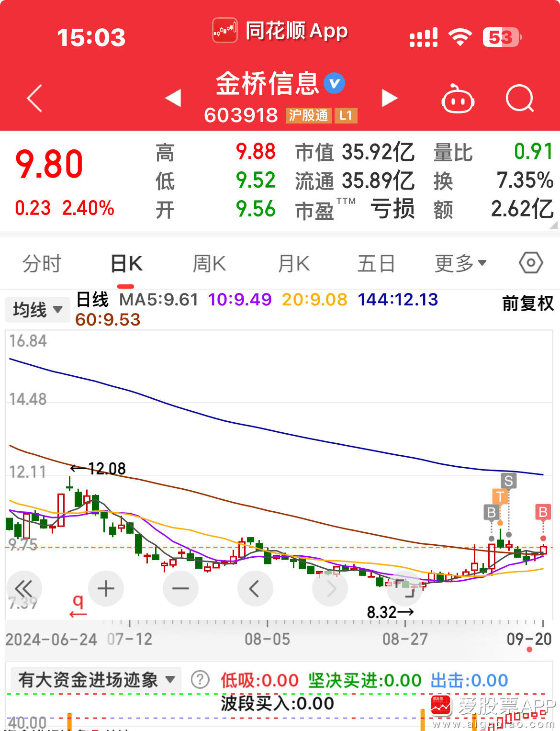
Task: Open chart settings via gear icon
Action: pos(530,263)
